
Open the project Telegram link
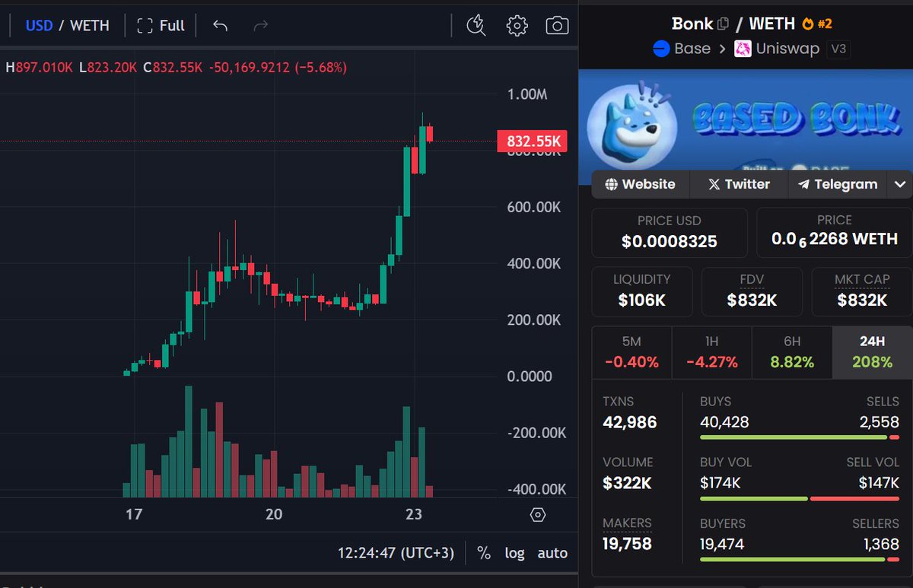pyautogui.click(x=838, y=184)
